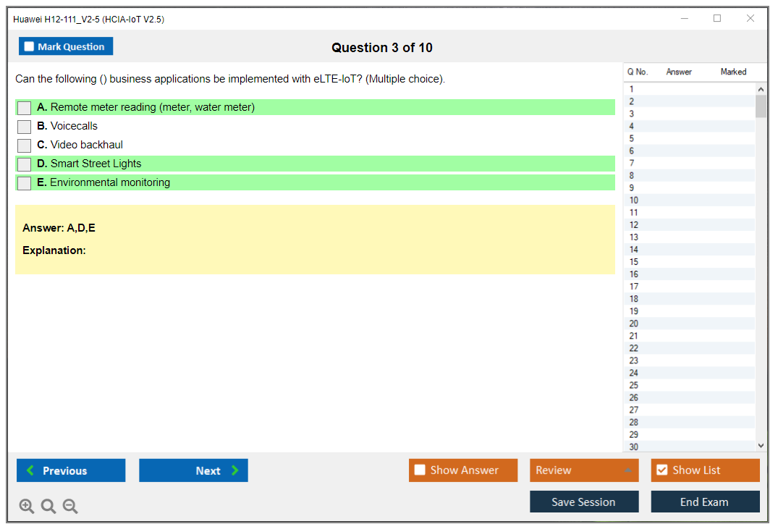Click the zoom out magnifier icon

[70, 507]
